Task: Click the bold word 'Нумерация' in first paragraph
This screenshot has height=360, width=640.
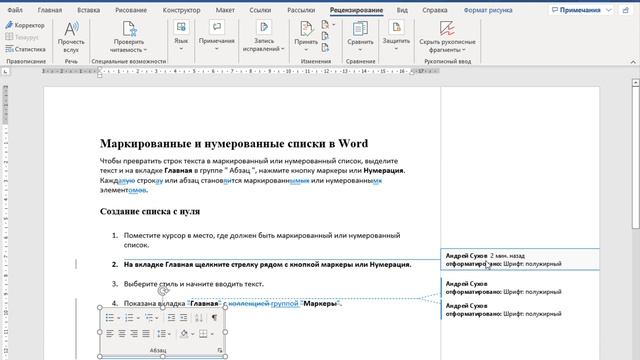Action: click(x=384, y=171)
